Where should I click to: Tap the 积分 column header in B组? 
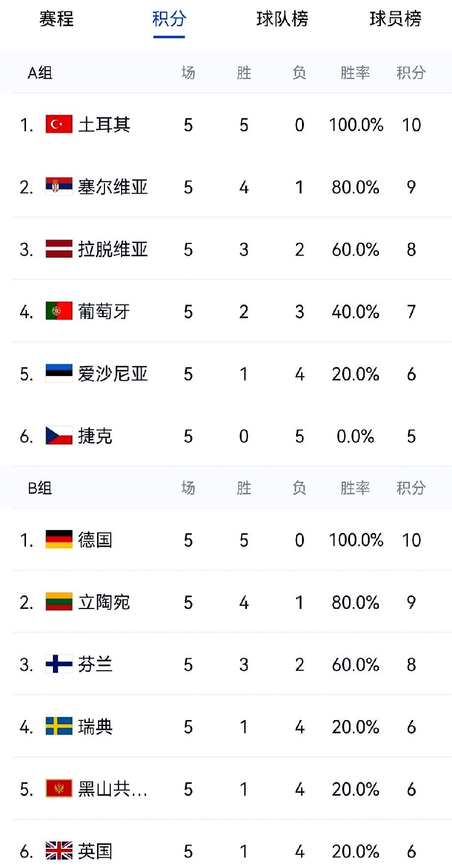point(411,488)
